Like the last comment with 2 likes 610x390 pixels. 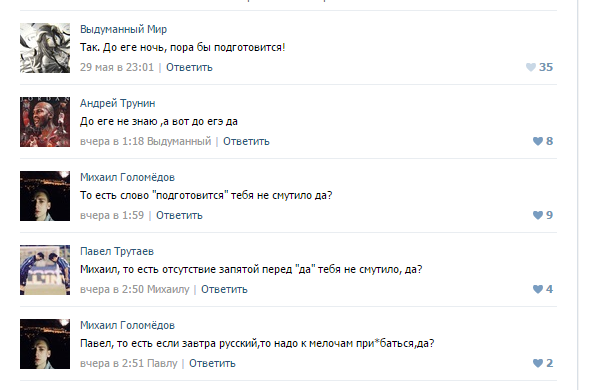[538, 363]
